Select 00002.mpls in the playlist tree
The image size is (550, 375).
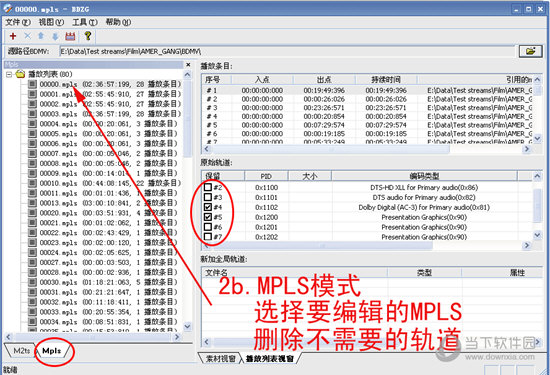tap(110, 104)
